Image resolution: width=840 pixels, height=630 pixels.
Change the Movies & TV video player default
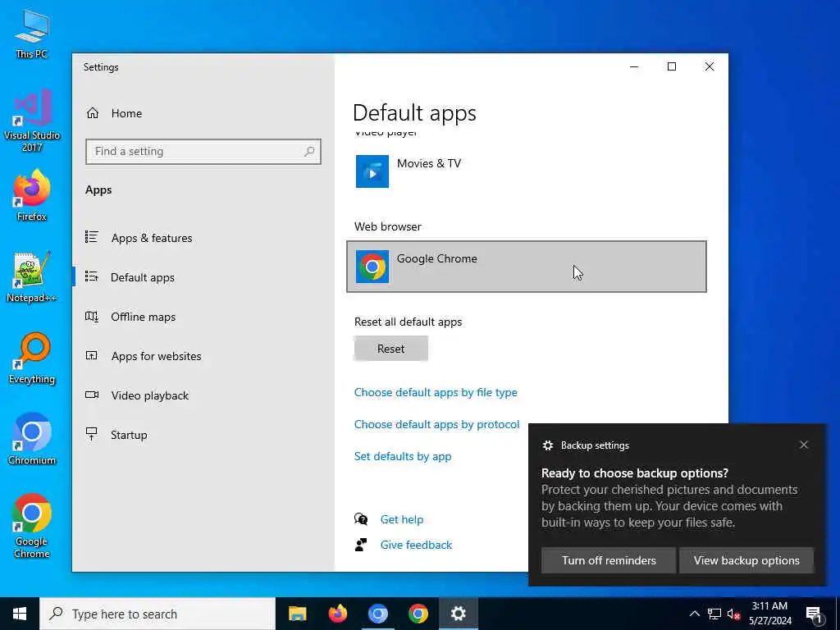click(527, 171)
